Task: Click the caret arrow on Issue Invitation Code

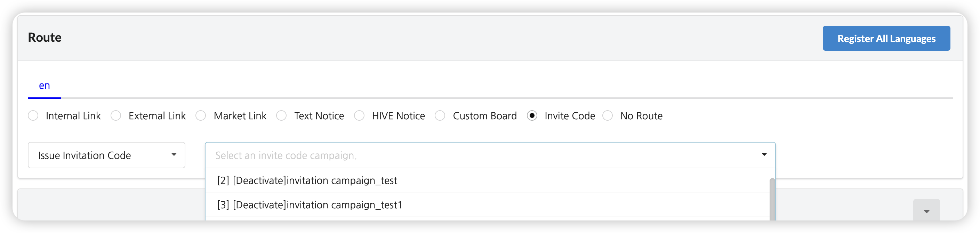Action: pos(174,154)
